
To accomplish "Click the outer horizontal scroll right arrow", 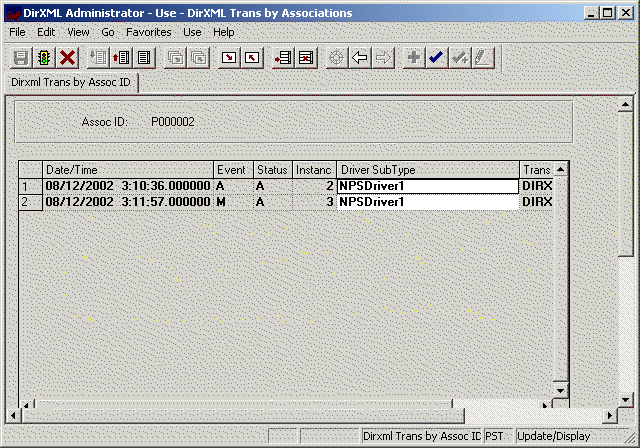I will click(x=610, y=415).
